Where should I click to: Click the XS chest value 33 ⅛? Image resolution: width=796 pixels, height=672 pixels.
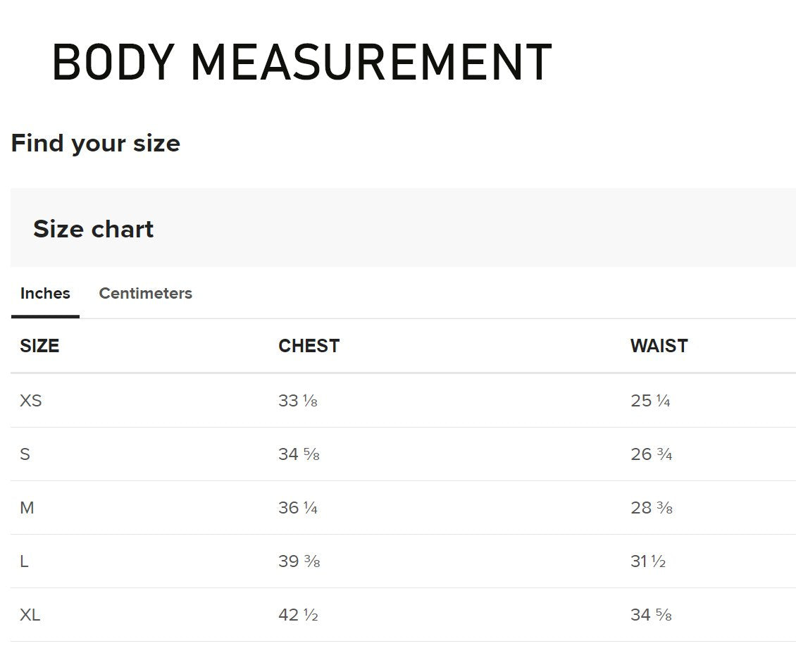[x=297, y=401]
